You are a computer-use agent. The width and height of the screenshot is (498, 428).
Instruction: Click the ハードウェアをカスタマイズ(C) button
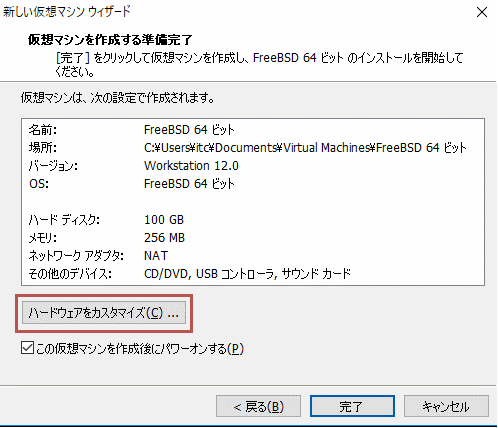[104, 313]
